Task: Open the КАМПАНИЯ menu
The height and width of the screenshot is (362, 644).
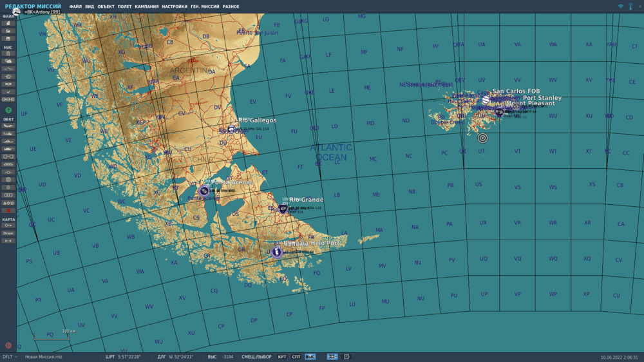Action: coord(147,6)
